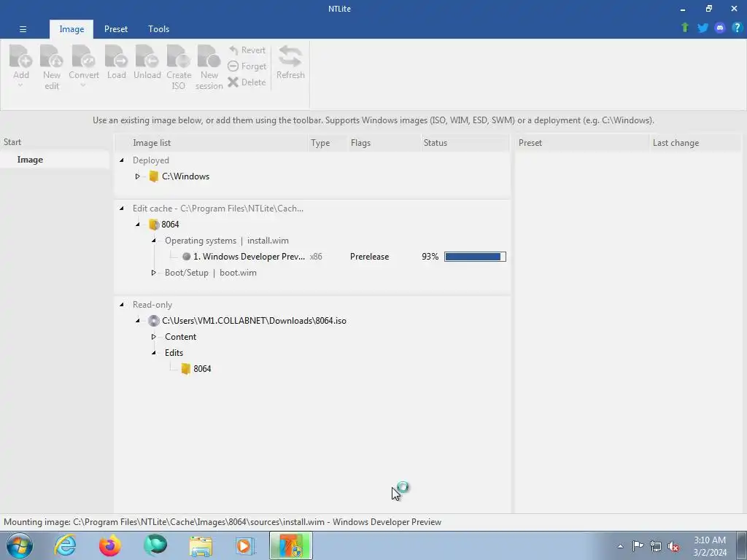Image resolution: width=747 pixels, height=560 pixels.
Task: Click the Status column header
Action: coord(465,143)
